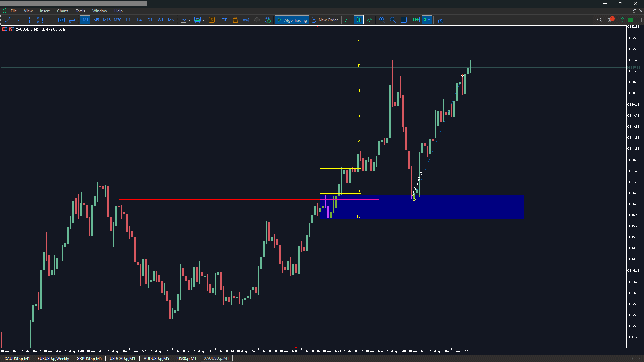This screenshot has height=362, width=644.
Task: Expand the chart type dropdown arrow
Action: [190, 20]
